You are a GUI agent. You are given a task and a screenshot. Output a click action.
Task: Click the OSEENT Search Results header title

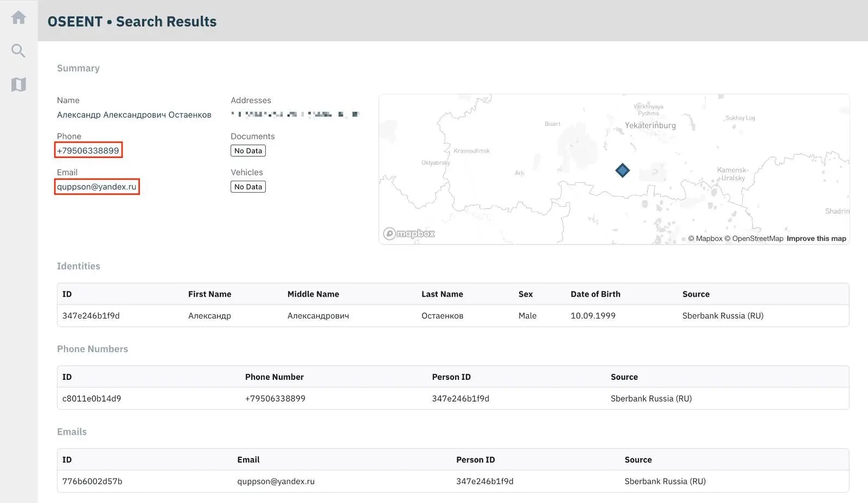(x=132, y=22)
